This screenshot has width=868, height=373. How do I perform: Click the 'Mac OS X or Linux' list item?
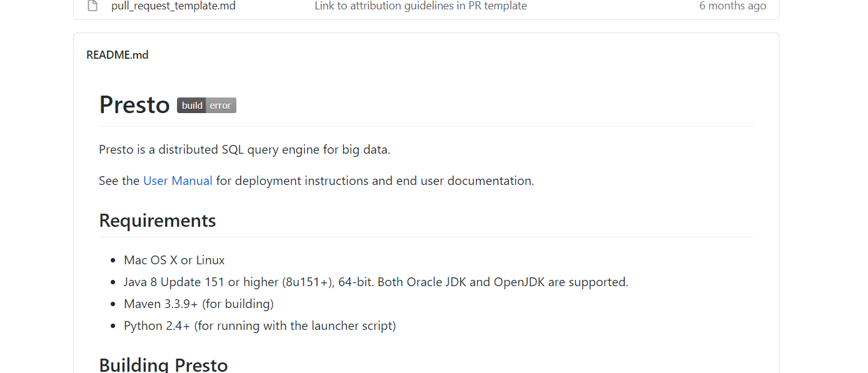pos(174,260)
